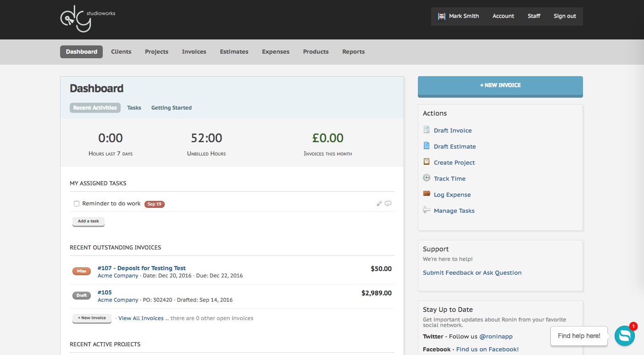This screenshot has height=355, width=644.
Task: Open the Estimates section
Action: tap(234, 52)
